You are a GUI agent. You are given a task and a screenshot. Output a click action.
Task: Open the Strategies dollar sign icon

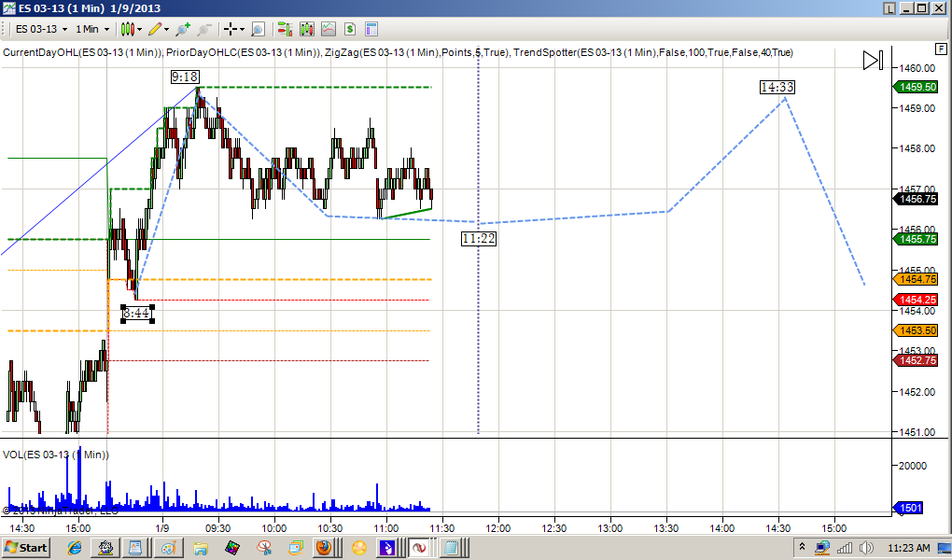pyautogui.click(x=350, y=29)
